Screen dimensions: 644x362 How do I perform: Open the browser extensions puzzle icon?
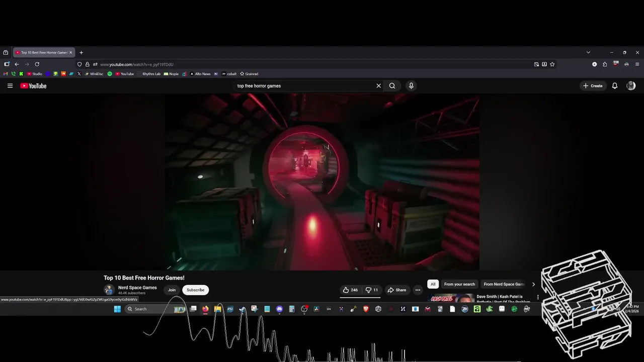[605, 64]
